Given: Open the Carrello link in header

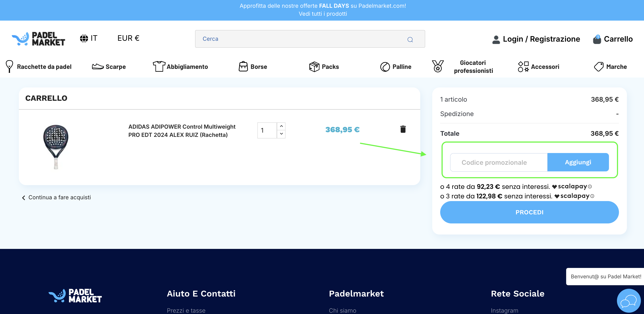Looking at the screenshot, I should 618,39.
